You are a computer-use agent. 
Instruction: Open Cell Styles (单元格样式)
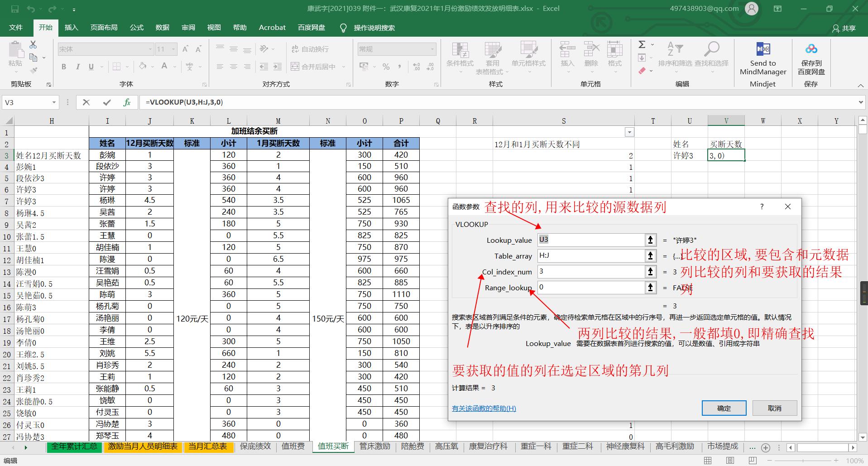528,58
